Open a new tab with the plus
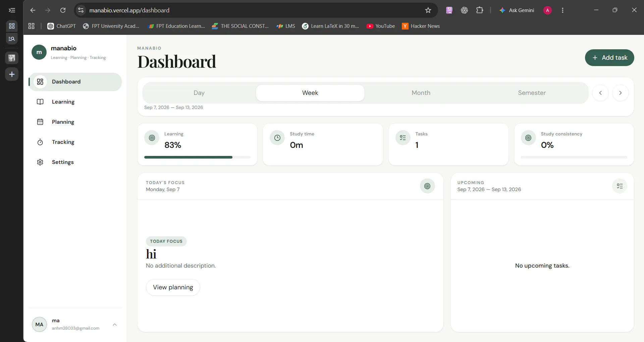 click(x=12, y=74)
